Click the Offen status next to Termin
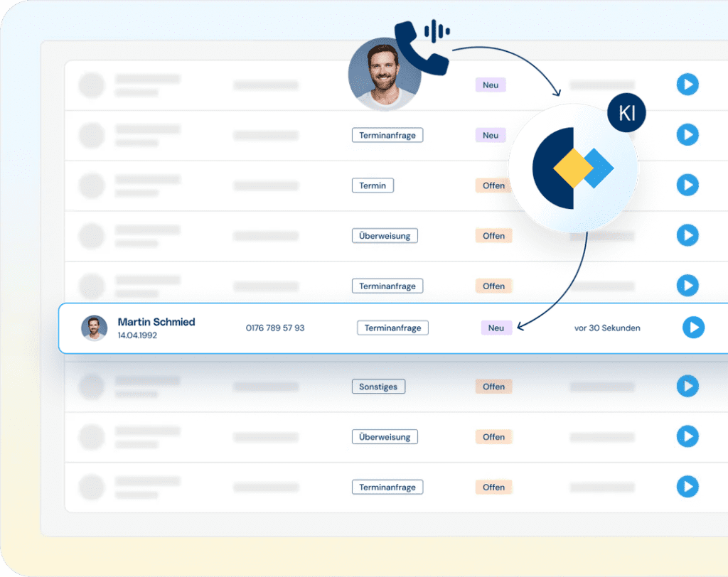The height and width of the screenshot is (577, 728). click(493, 185)
